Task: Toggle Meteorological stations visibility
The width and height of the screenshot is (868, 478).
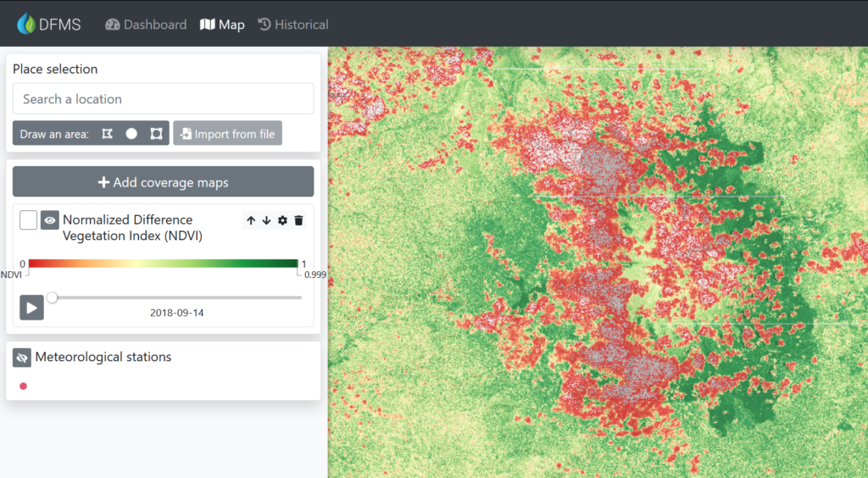Action: tap(21, 358)
